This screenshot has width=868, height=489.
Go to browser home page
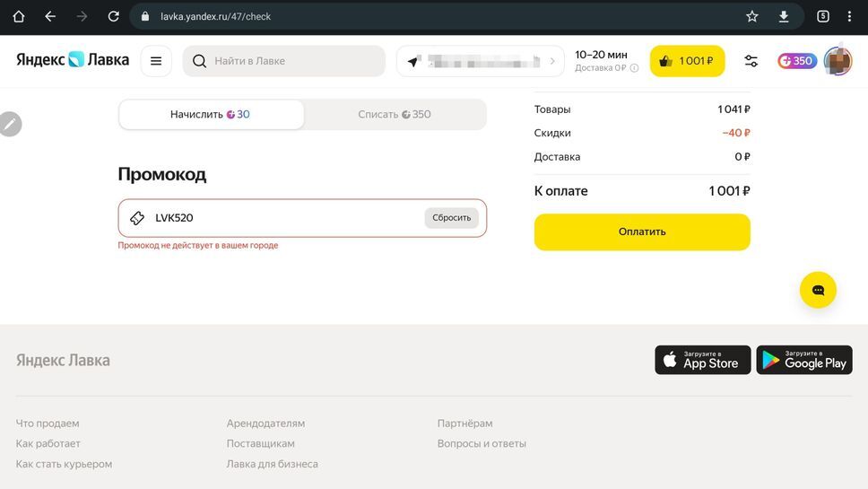[18, 17]
